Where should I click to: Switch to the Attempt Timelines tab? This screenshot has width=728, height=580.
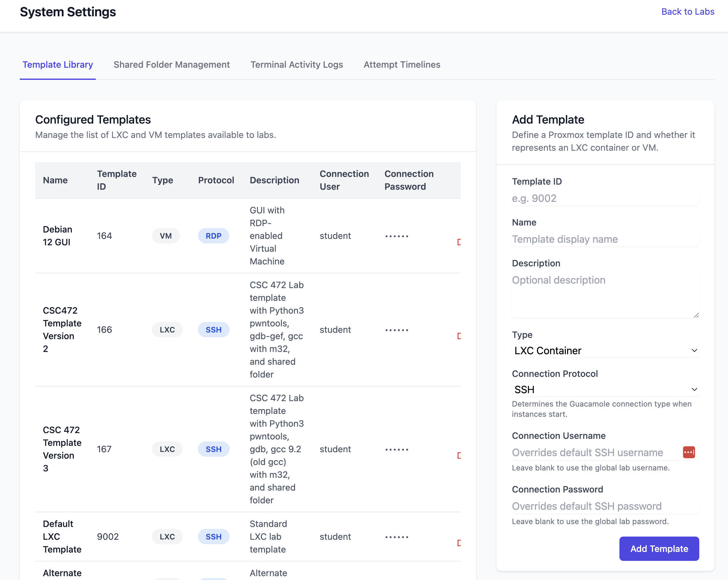tap(402, 65)
